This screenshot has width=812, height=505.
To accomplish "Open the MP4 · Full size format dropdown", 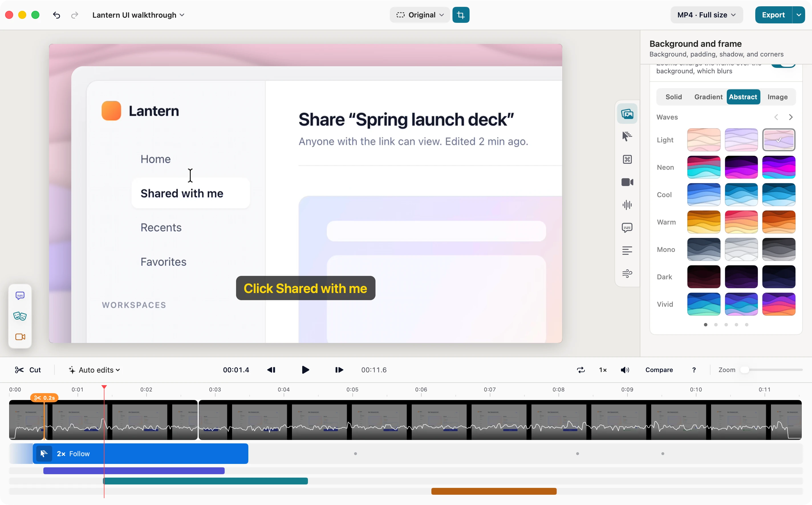I will coord(707,15).
